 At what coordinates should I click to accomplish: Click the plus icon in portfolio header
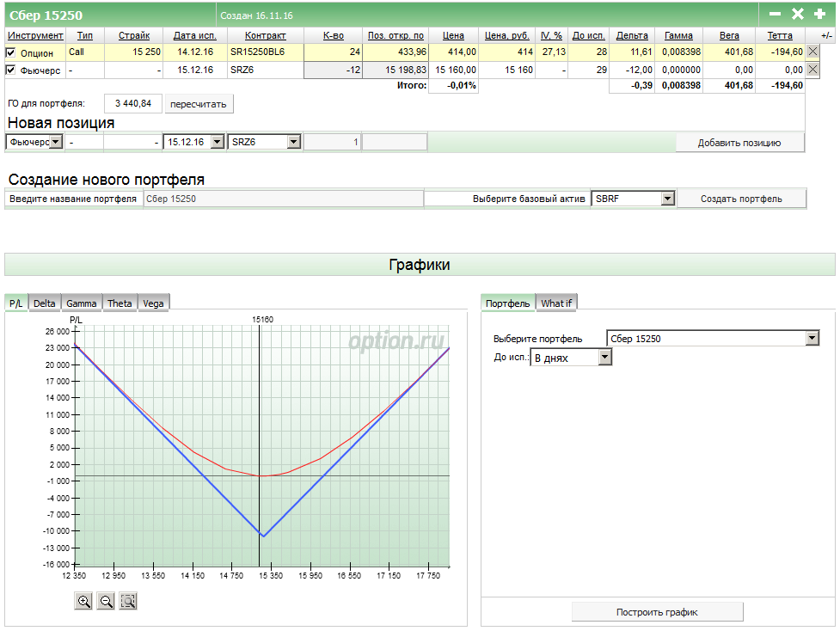coord(819,14)
